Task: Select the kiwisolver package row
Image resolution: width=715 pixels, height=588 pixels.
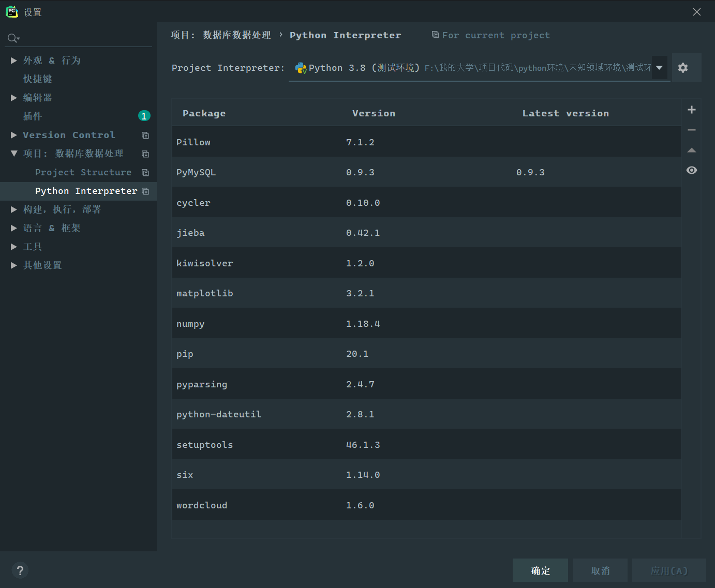Action: tap(426, 263)
